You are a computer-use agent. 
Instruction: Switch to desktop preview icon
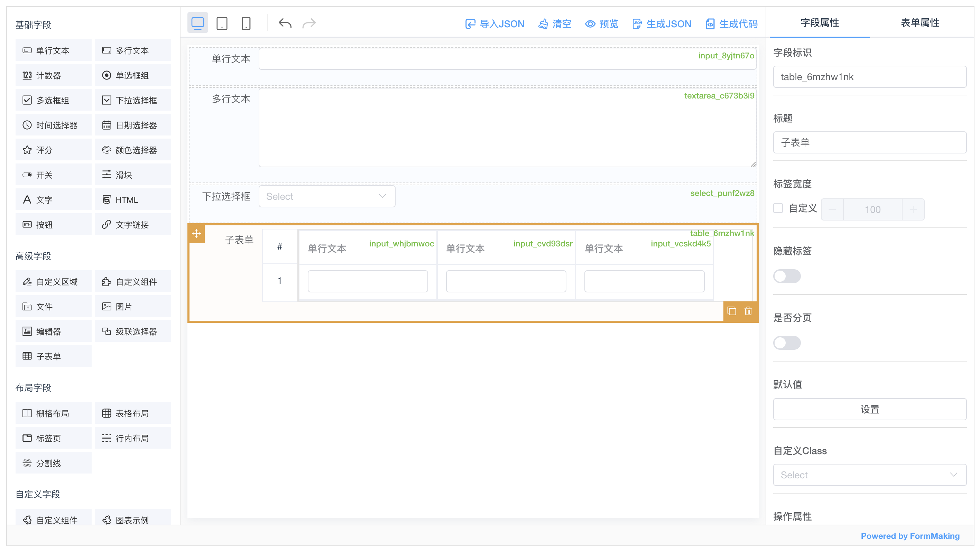coord(197,23)
